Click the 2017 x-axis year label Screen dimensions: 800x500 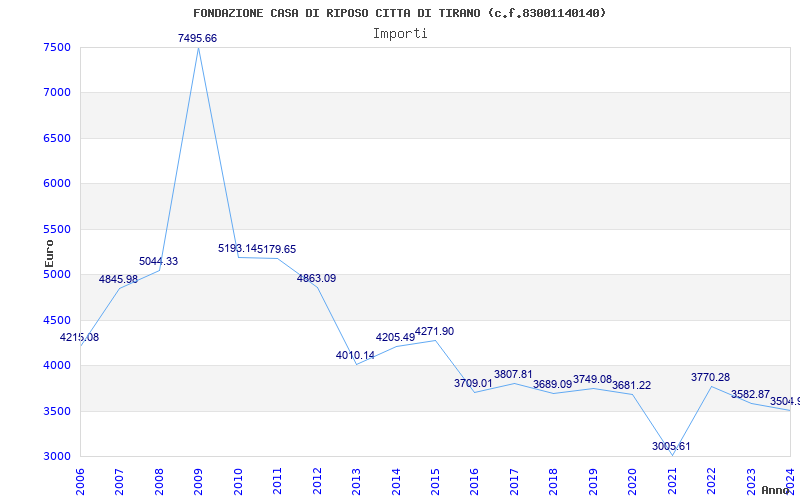(514, 481)
